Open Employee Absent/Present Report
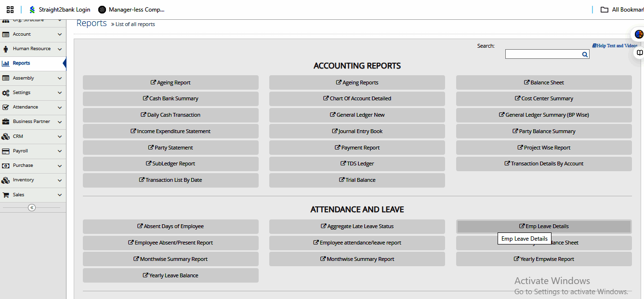644x299 pixels. pyautogui.click(x=171, y=243)
